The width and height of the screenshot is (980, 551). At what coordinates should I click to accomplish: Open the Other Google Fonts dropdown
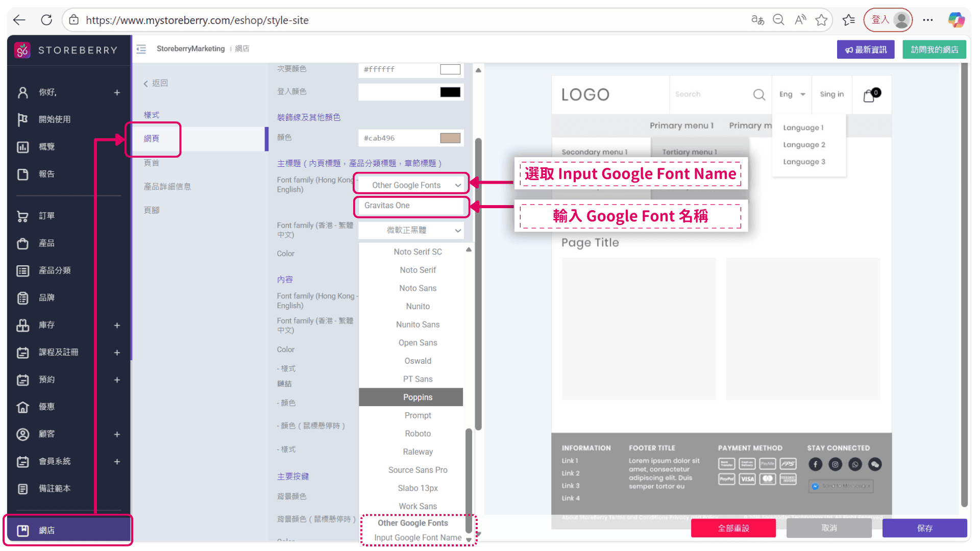(411, 185)
